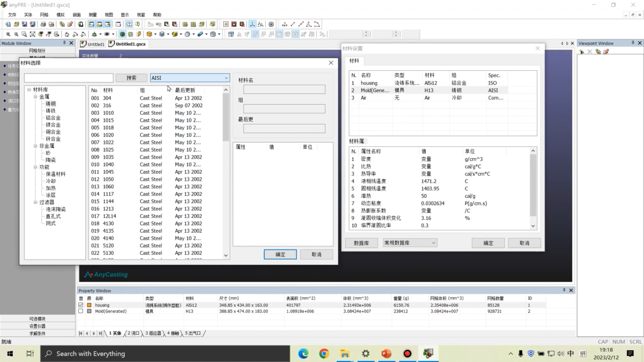Screen dimensions: 644x362
Task: Open the AISI standard dropdown
Action: 190,78
